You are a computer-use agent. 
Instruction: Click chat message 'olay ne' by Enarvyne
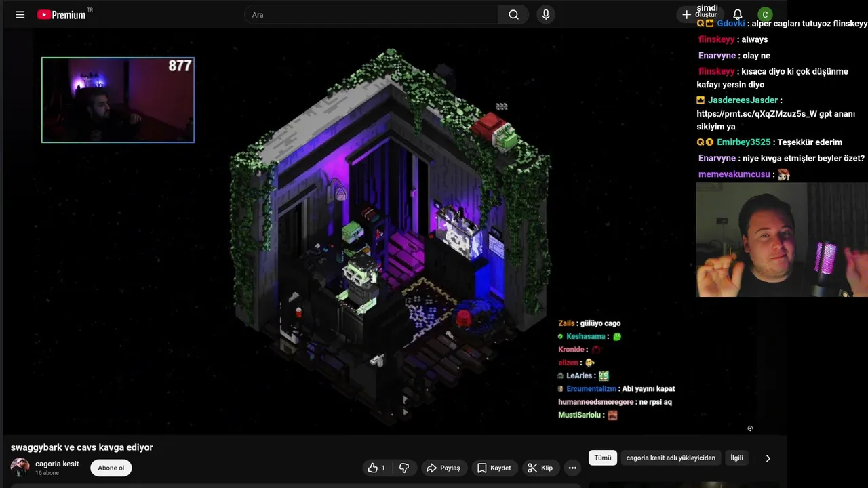(755, 56)
